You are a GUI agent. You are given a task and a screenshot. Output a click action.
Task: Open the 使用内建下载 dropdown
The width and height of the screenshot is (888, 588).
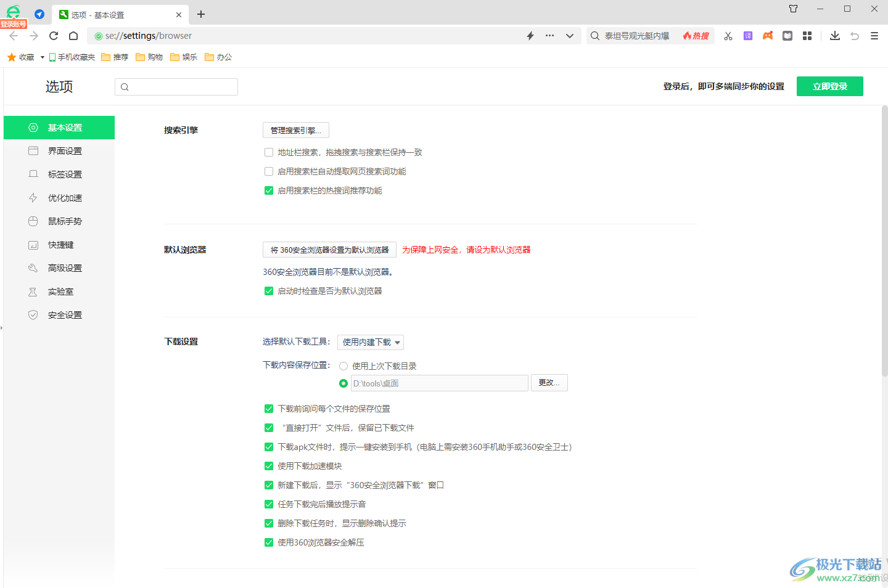click(x=371, y=342)
